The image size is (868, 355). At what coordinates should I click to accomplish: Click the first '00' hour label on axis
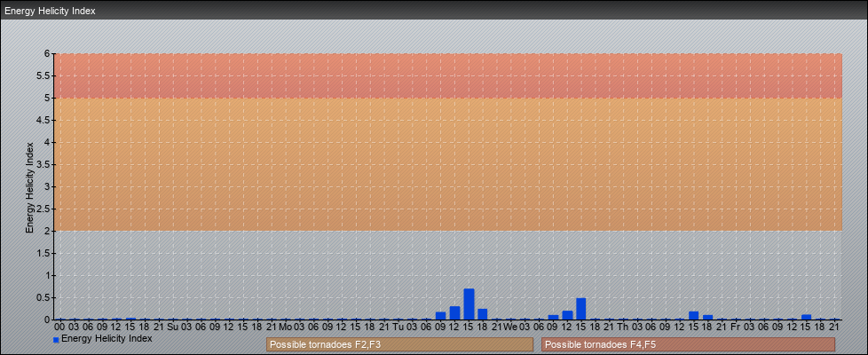click(x=59, y=327)
